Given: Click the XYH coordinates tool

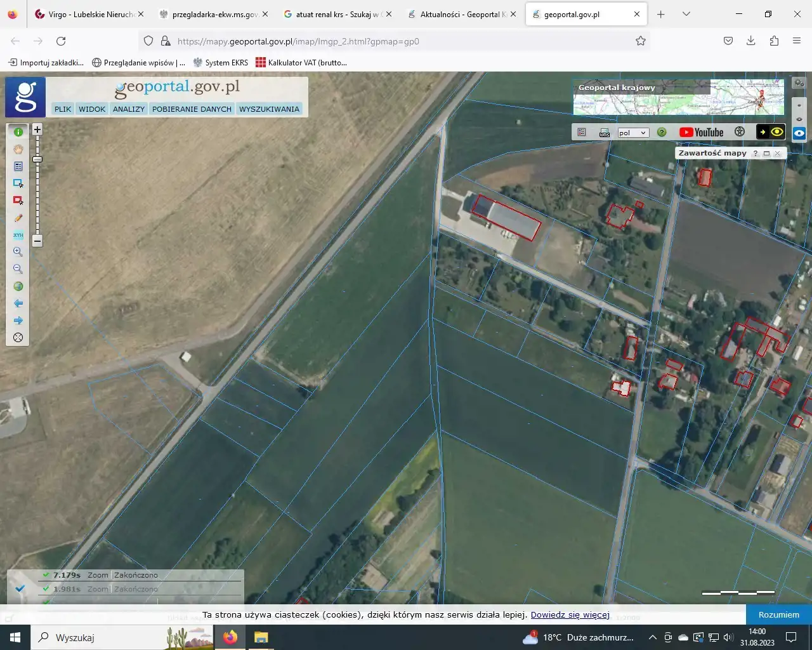Looking at the screenshot, I should pos(18,235).
